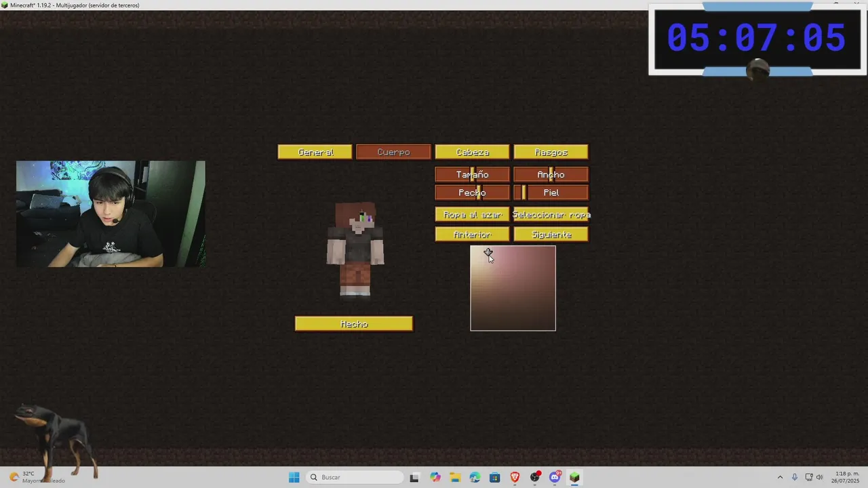Set the Pecho slider
The width and height of the screenshot is (868, 488).
point(472,192)
